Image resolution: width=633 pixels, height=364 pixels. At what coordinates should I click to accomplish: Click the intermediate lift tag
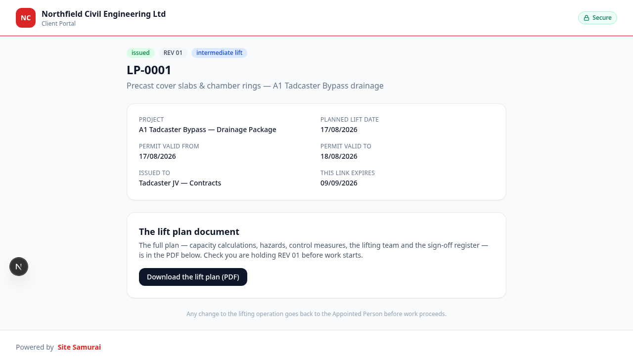point(219,53)
